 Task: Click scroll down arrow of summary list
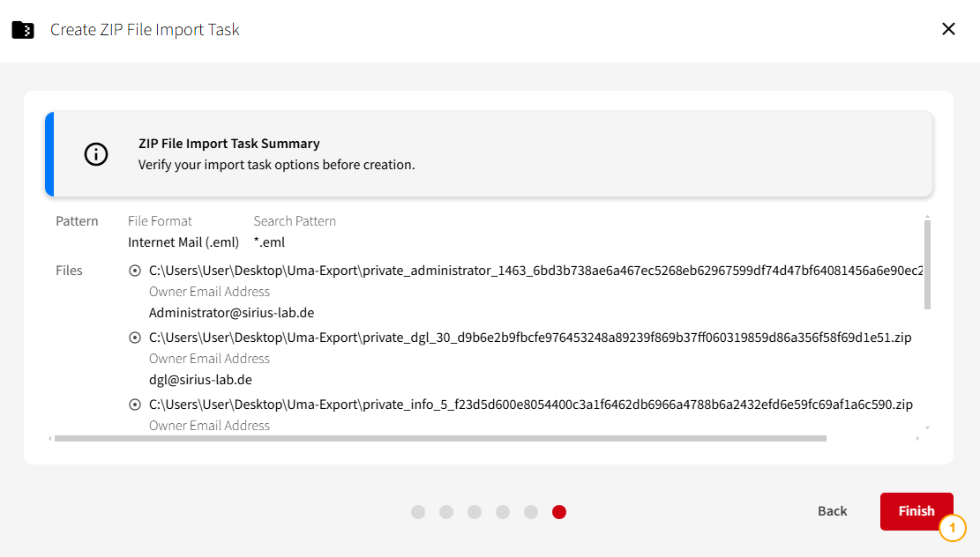point(926,427)
